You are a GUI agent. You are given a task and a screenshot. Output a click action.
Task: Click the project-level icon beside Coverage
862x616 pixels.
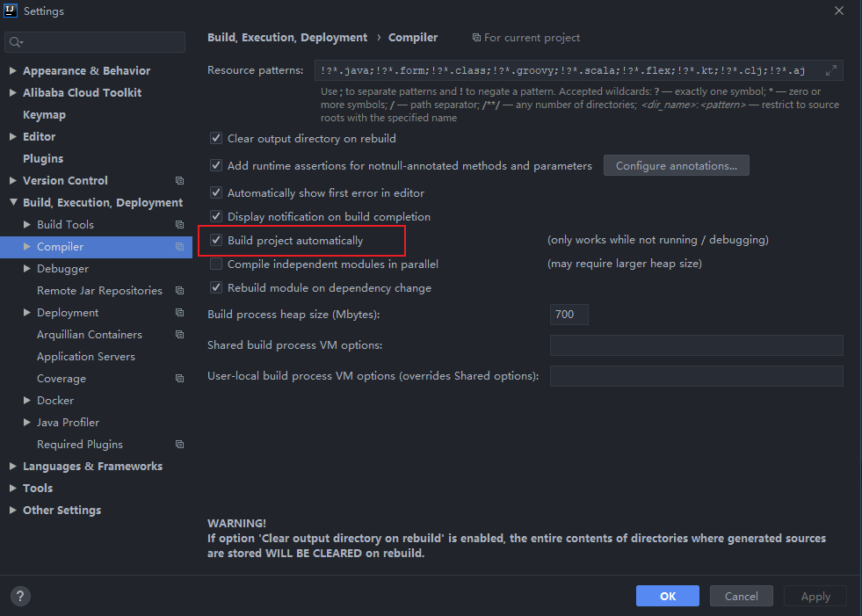tap(179, 378)
